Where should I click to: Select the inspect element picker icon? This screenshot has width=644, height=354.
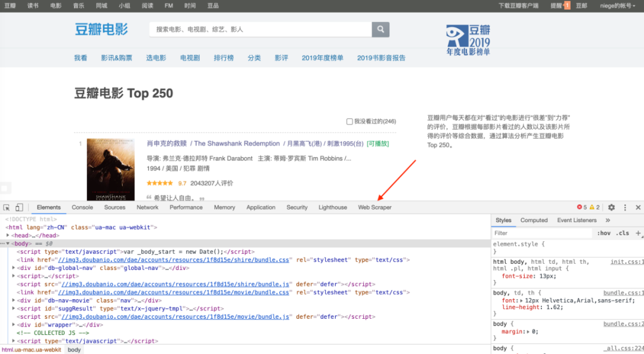6,208
